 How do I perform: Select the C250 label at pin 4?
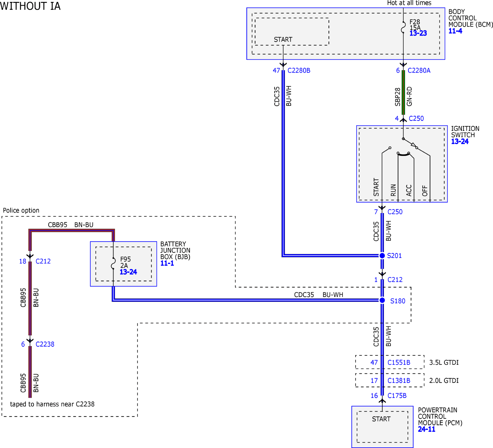click(416, 118)
